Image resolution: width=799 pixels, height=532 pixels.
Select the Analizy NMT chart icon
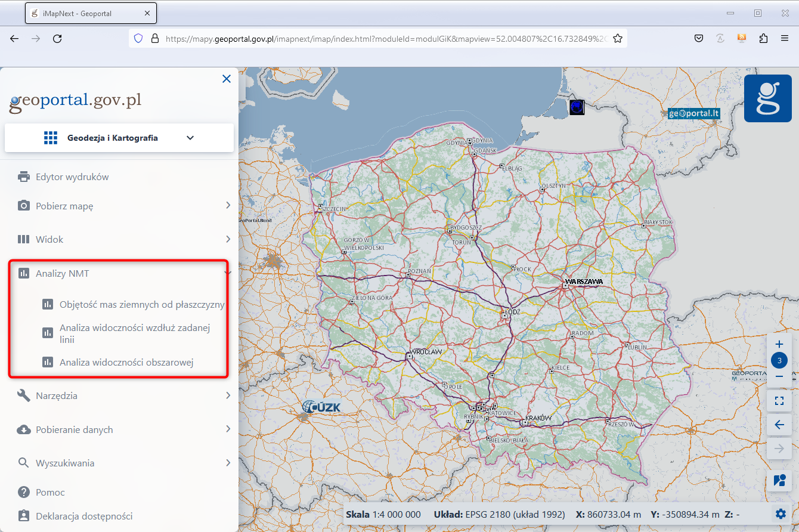point(24,273)
